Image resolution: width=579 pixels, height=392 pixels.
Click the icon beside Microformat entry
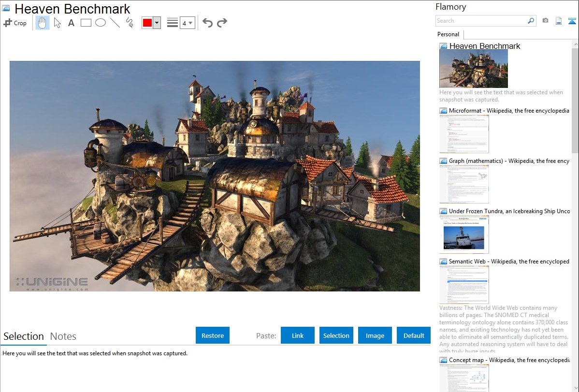443,111
